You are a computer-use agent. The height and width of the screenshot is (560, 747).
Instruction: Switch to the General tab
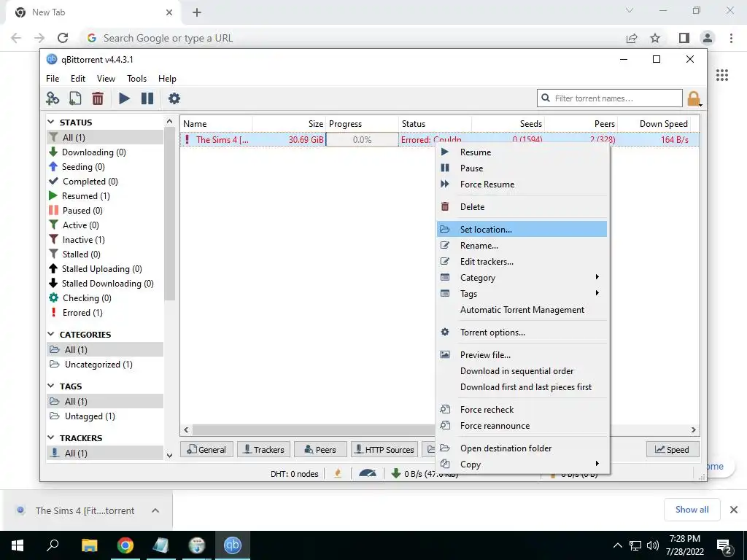click(206, 449)
